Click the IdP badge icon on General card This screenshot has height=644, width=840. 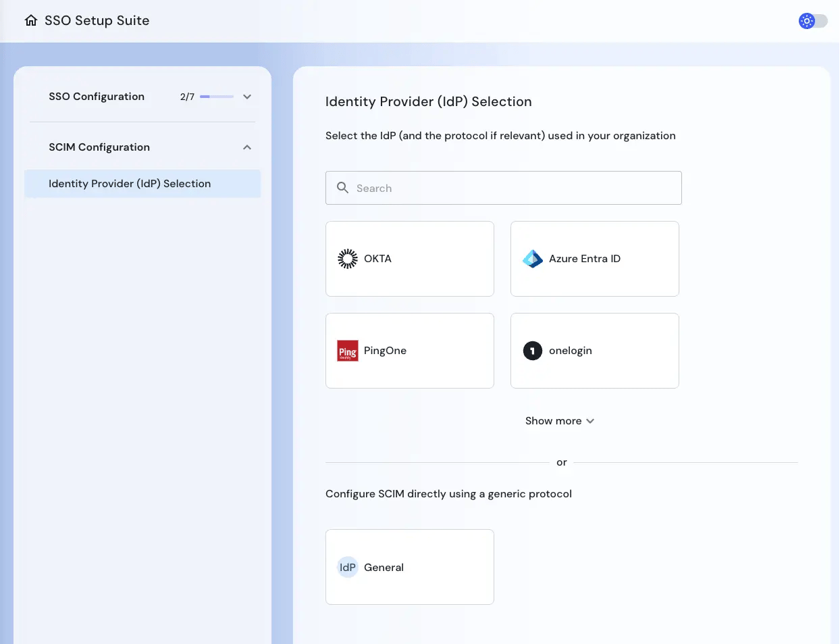pyautogui.click(x=348, y=568)
